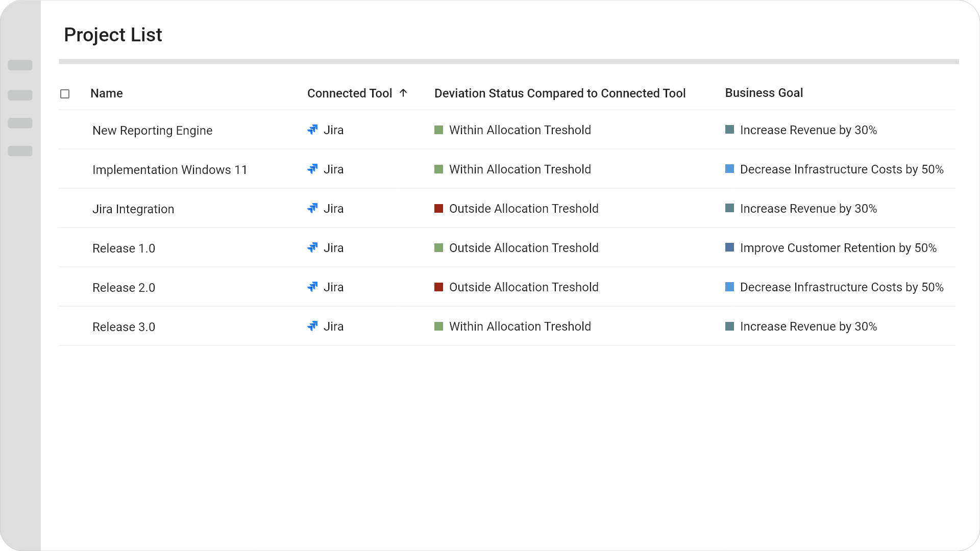Click the red status square for Release 2.0

438,287
